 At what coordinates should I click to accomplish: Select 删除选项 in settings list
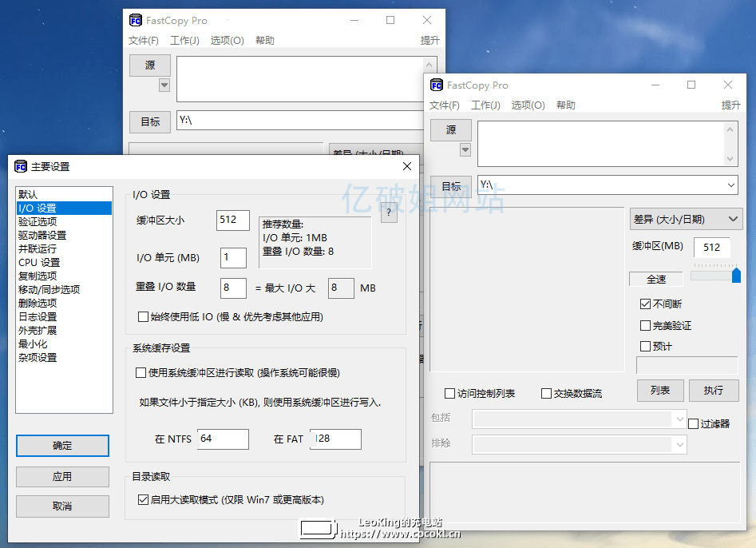tap(64, 303)
